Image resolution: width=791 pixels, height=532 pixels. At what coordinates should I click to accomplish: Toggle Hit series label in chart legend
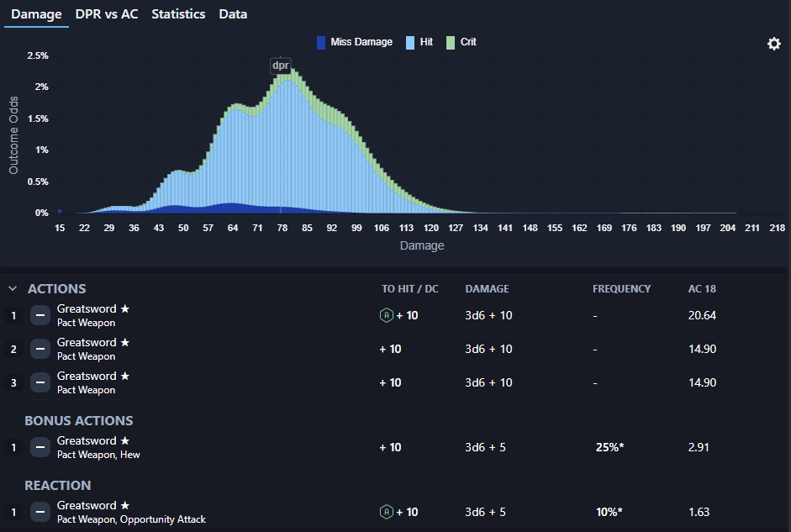coord(426,42)
